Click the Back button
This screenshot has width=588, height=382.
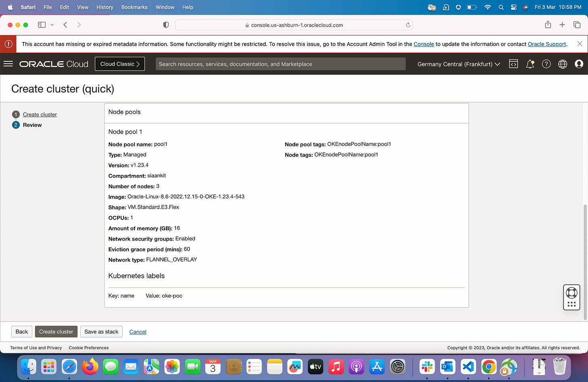[x=22, y=332]
